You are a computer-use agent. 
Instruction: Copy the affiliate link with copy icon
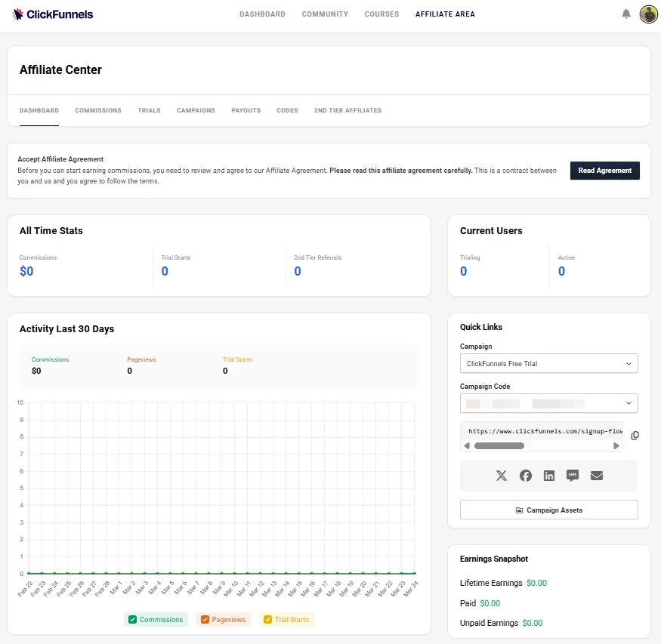[x=635, y=436]
